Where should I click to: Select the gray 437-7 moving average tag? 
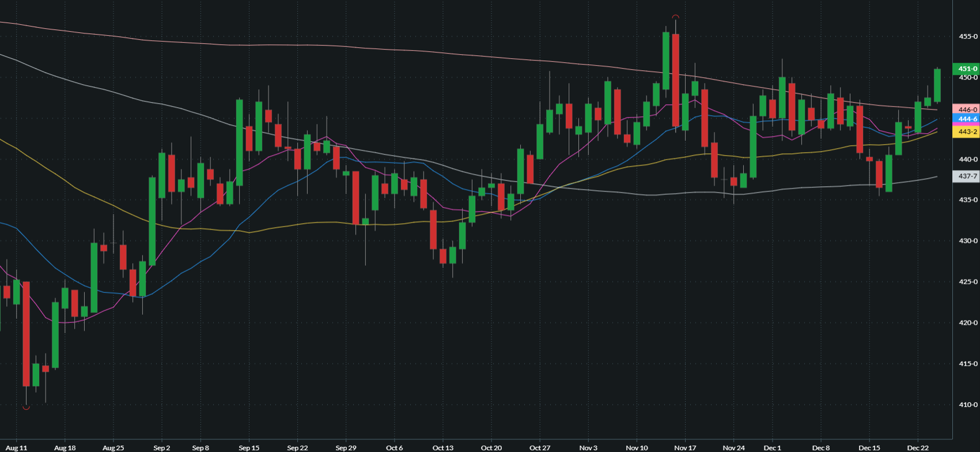[966, 176]
